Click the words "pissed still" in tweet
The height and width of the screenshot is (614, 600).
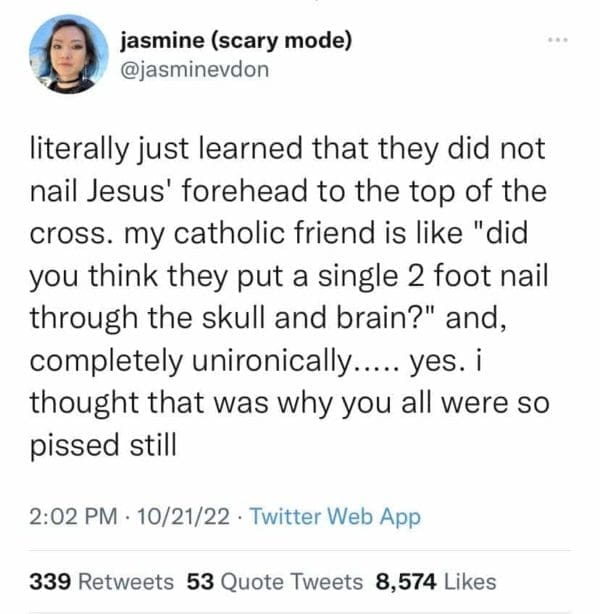pos(103,443)
